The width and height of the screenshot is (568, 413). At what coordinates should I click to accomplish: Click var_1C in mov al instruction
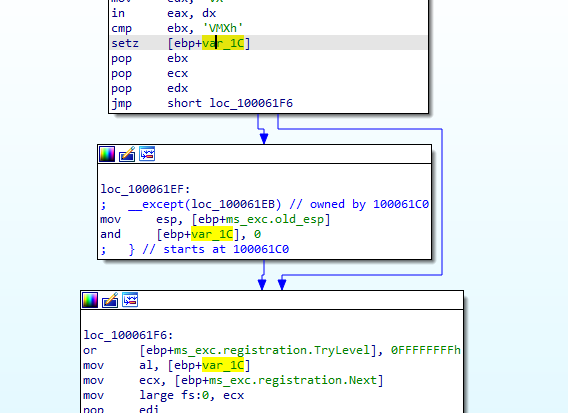coord(223,365)
